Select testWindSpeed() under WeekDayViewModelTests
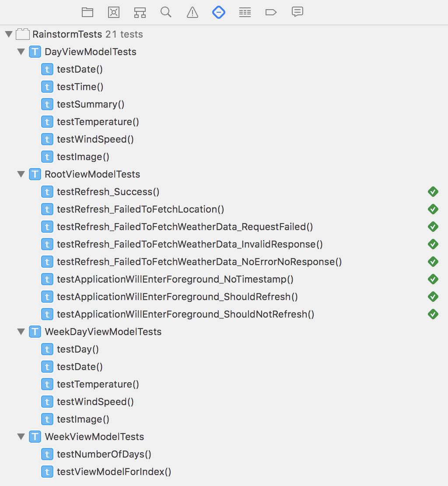 click(x=95, y=402)
